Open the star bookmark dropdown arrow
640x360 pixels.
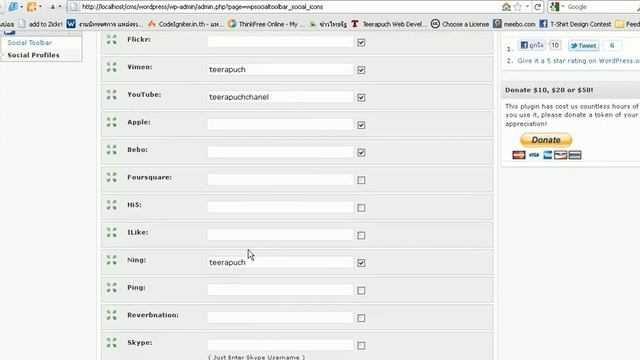527,7
